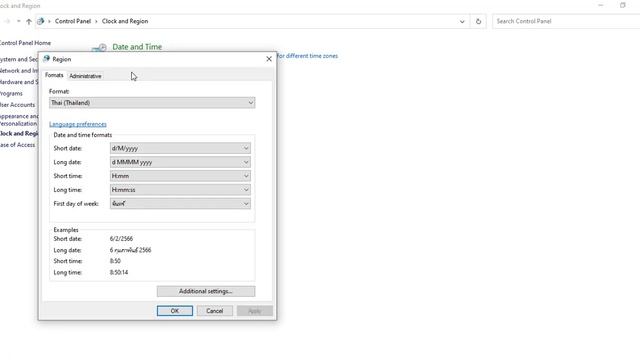Image resolution: width=640 pixels, height=360 pixels.
Task: Expand the Short time format dropdown
Action: 180,176
